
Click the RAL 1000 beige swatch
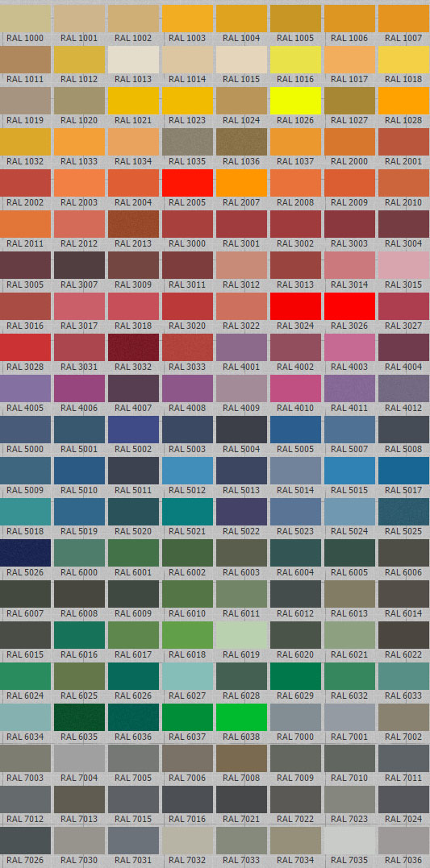[x=25, y=19]
